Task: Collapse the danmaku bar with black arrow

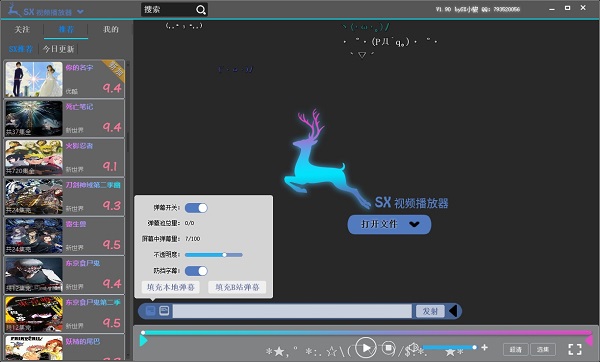Action: 453,311
